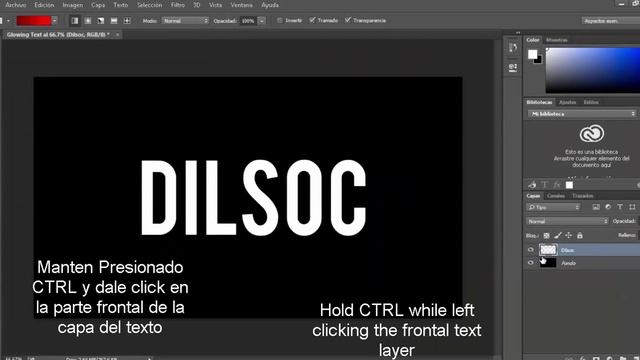
Task: Select the radial gradient style icon
Action: click(x=88, y=20)
